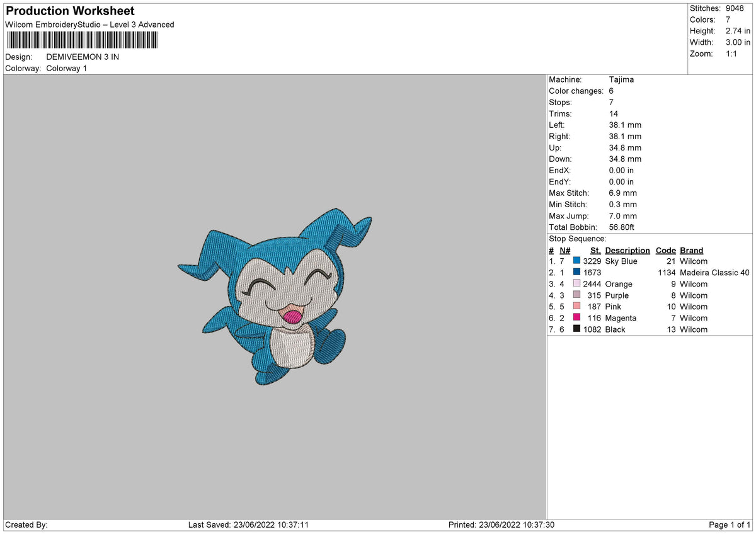
Task: Select the design name DEMIVEEMON 3 IN
Action: point(83,57)
